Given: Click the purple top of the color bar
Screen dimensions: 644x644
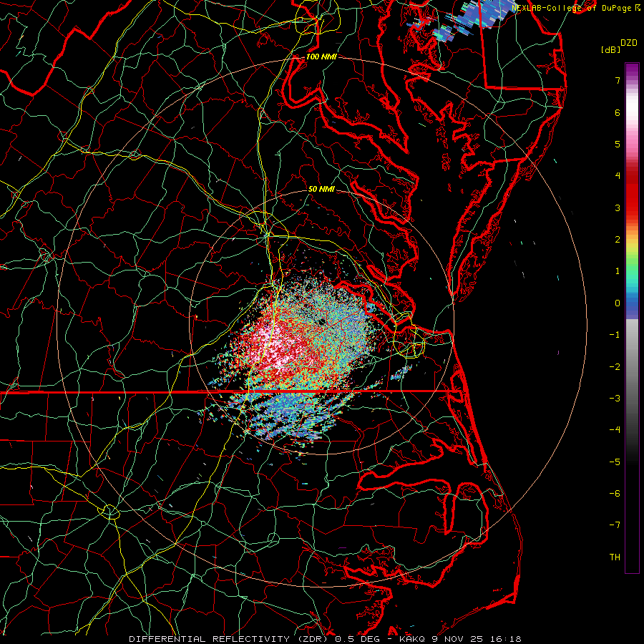Looking at the screenshot, I should tap(632, 70).
